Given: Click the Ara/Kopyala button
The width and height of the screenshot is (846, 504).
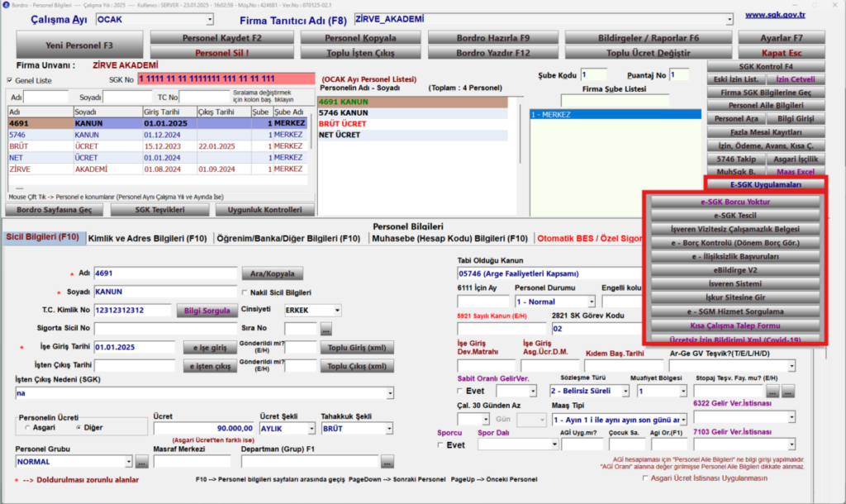Looking at the screenshot, I should pyautogui.click(x=272, y=273).
